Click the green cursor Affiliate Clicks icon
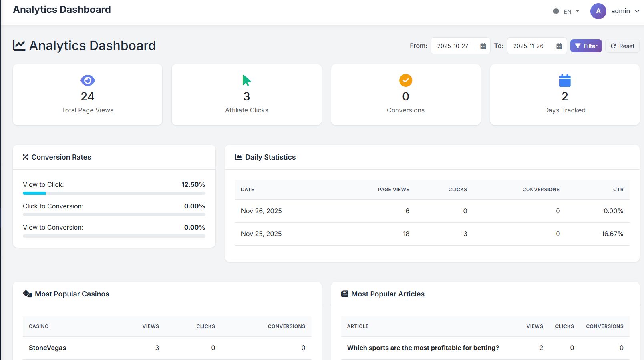Image resolution: width=644 pixels, height=360 pixels. [x=246, y=80]
